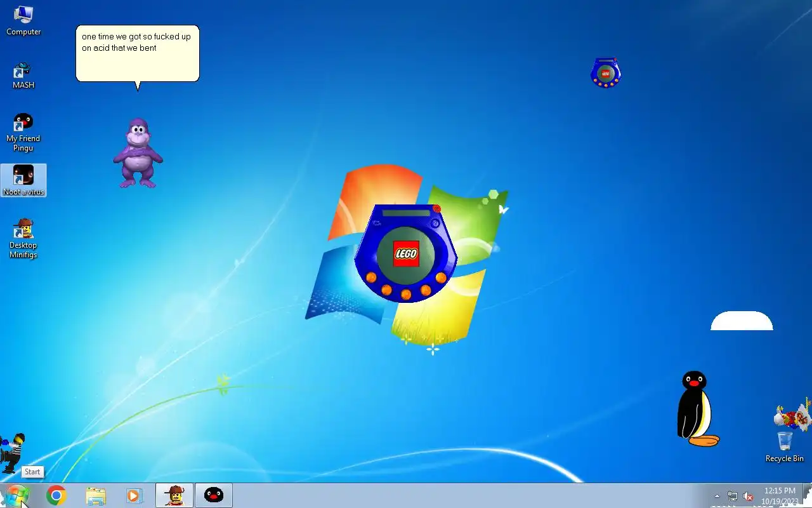Click Bonzi's yellow speech bubble text

coord(136,42)
